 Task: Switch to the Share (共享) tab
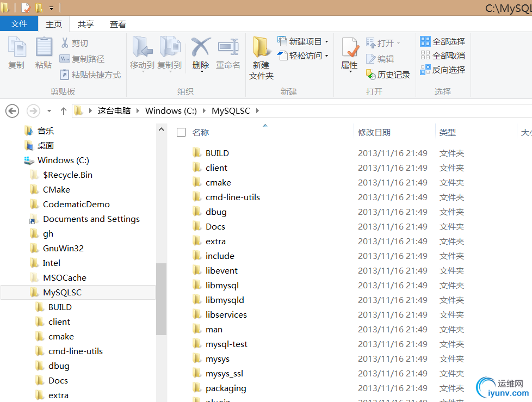pos(86,24)
